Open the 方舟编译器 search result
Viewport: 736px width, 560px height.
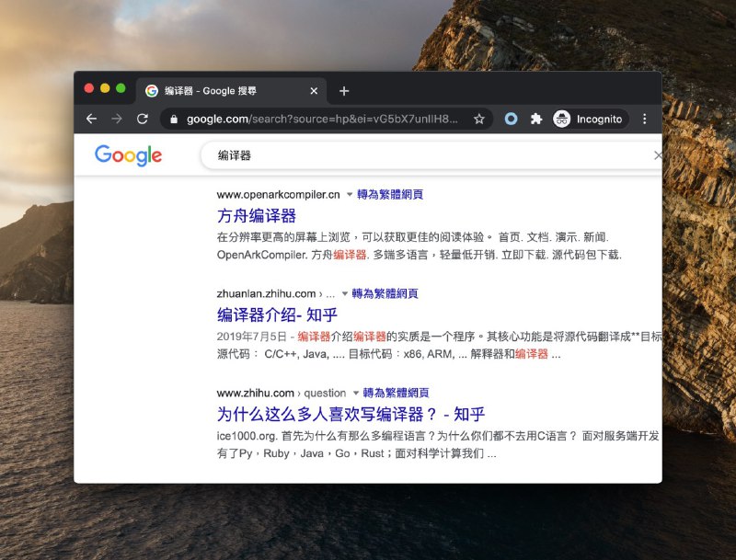[257, 216]
